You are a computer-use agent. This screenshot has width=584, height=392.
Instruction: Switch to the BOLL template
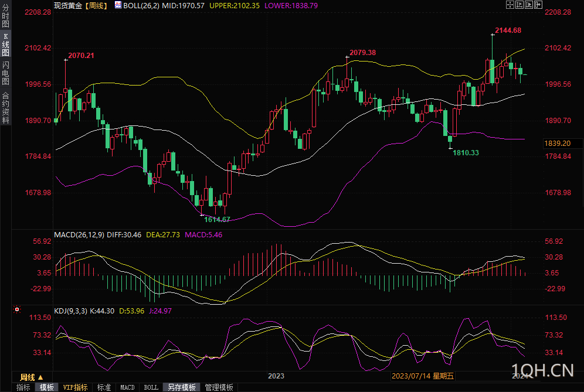click(x=151, y=387)
